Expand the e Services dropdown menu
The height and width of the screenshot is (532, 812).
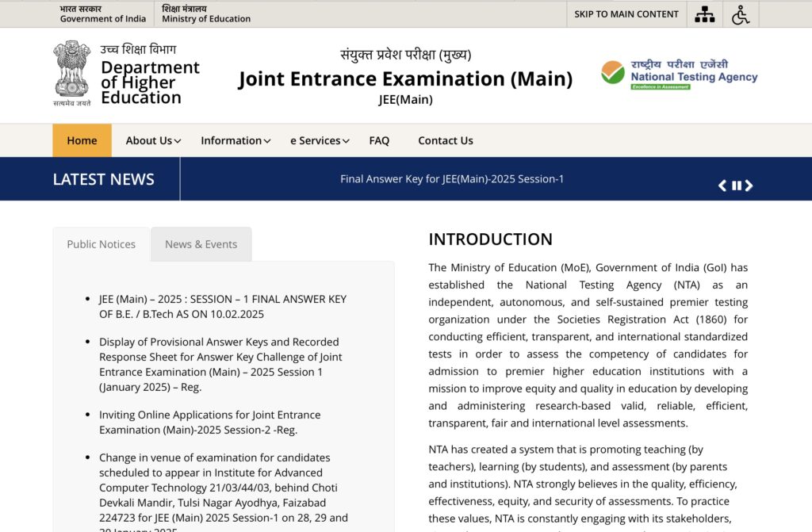pos(320,140)
